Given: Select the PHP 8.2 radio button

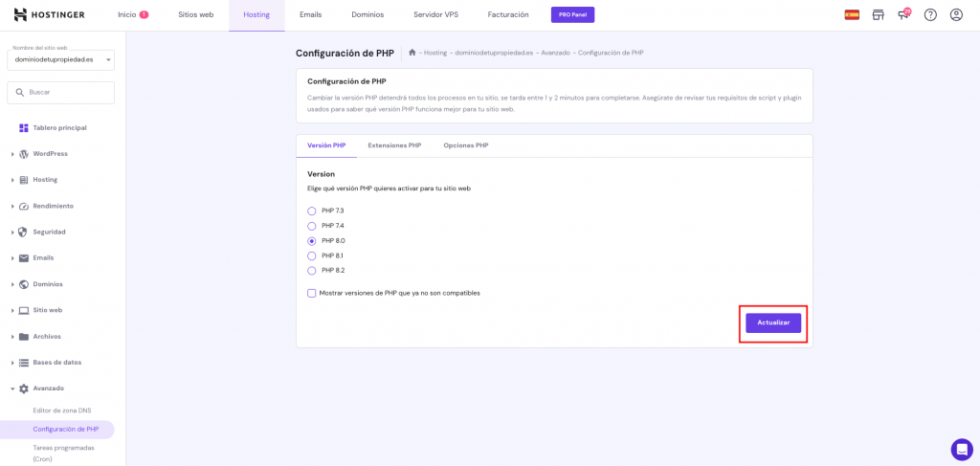Looking at the screenshot, I should point(312,271).
